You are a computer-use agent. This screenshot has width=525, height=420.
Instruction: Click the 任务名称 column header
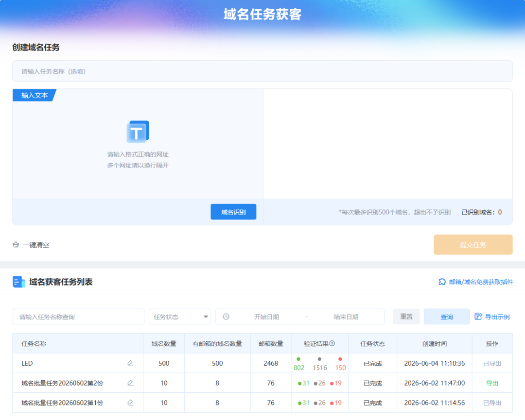34,343
